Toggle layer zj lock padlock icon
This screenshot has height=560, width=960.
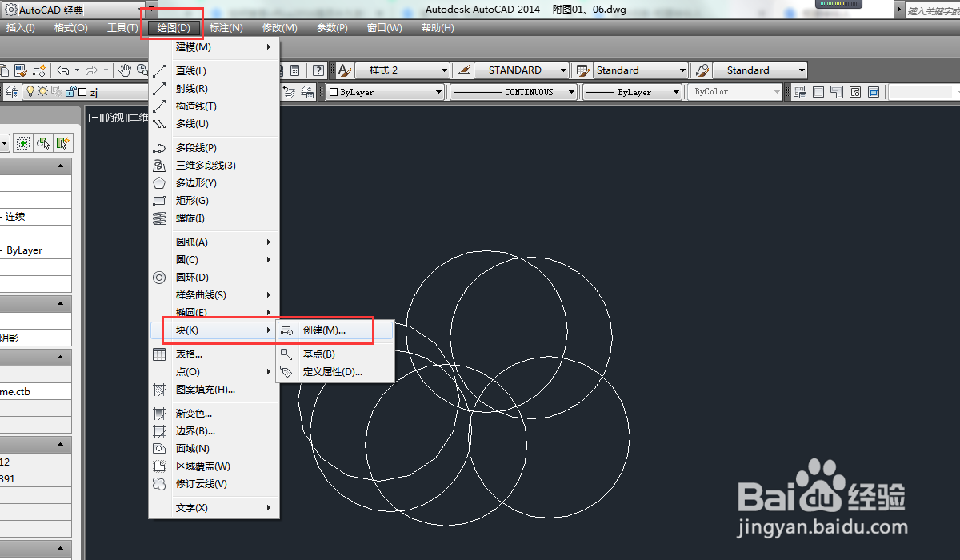pos(70,91)
